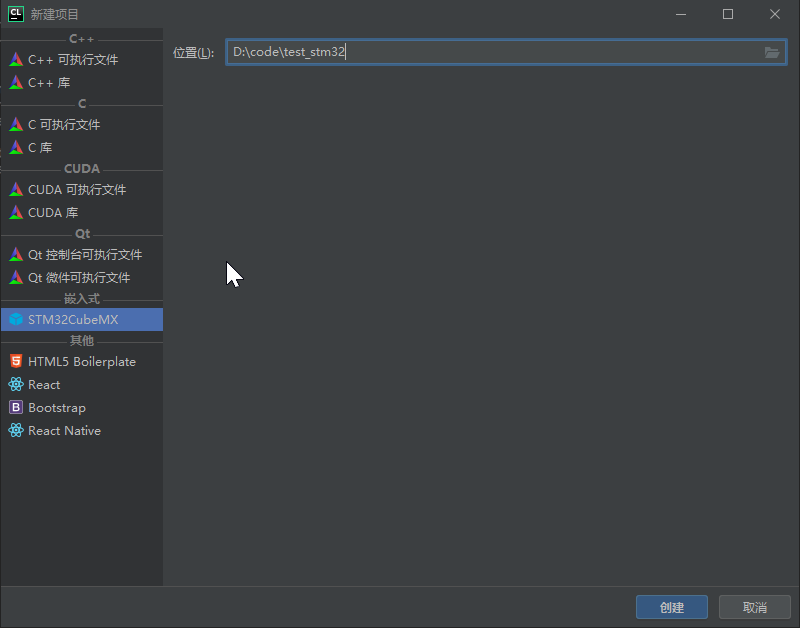Image resolution: width=800 pixels, height=628 pixels.
Task: Select React project template
Action: [x=82, y=384]
